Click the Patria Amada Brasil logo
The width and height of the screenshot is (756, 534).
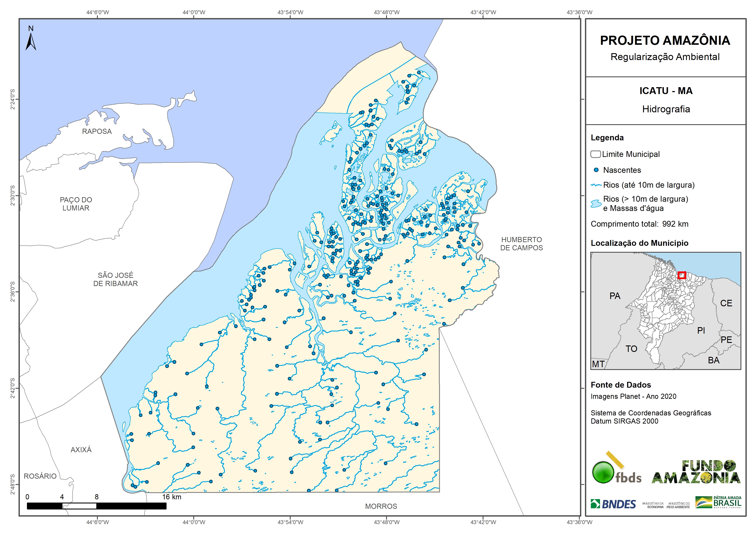pos(719,502)
